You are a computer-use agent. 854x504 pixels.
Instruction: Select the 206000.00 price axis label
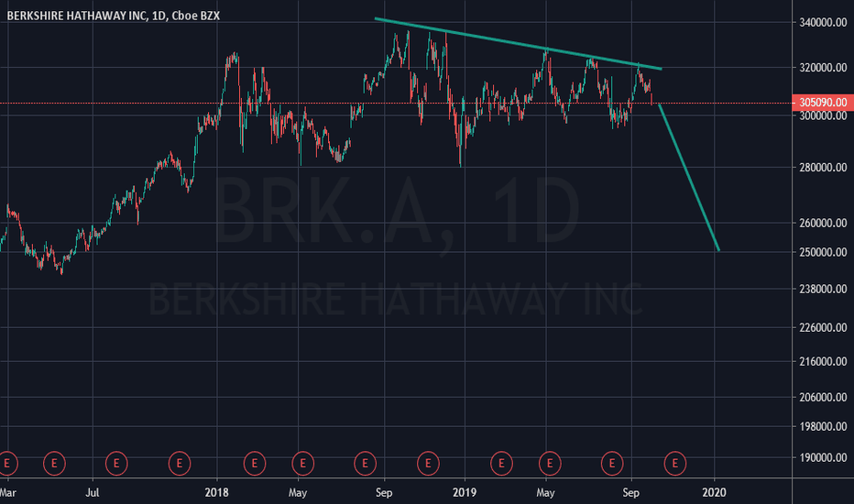(x=823, y=397)
